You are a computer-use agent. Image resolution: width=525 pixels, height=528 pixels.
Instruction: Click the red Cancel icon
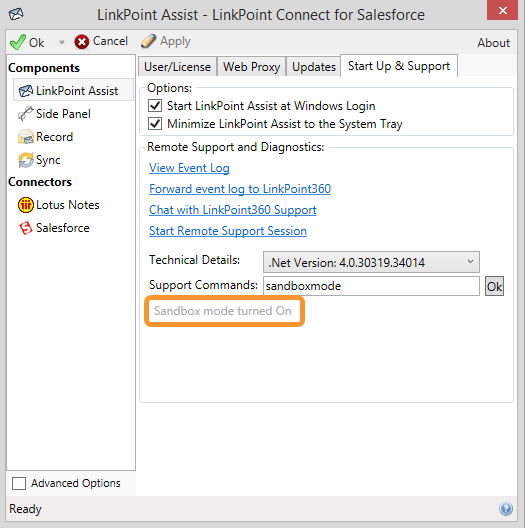82,42
